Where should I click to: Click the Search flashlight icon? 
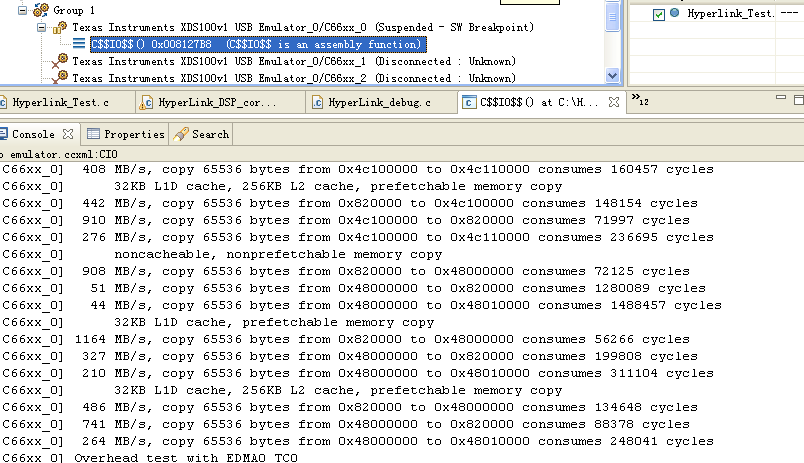(180, 134)
